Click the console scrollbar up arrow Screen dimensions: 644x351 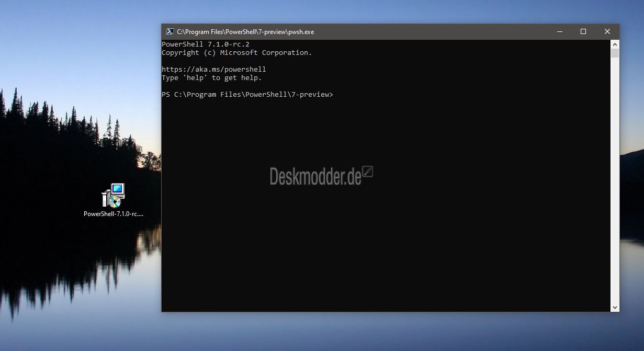coord(615,44)
